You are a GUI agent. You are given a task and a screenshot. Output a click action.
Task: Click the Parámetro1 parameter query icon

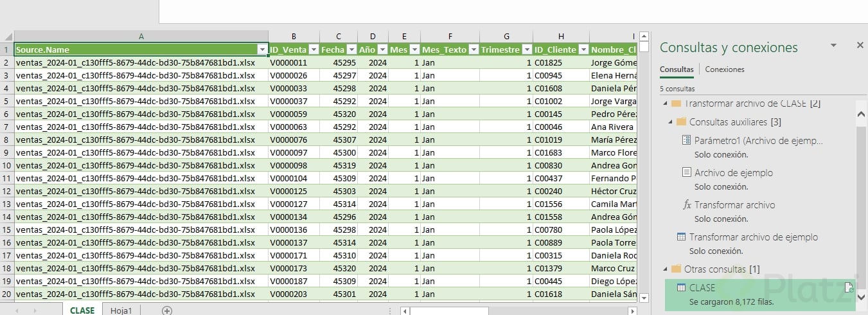[x=686, y=140]
